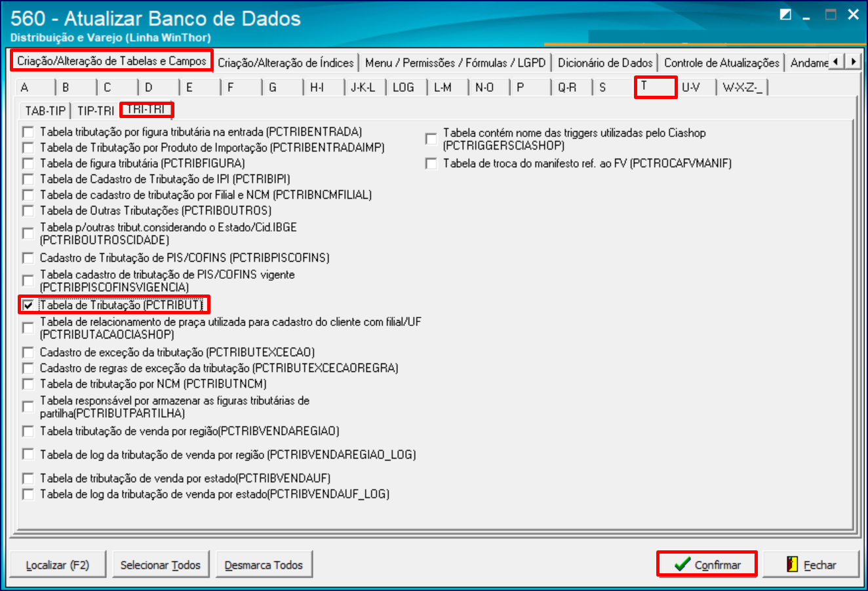Open the TAB-TIP sub-tab

(45, 111)
